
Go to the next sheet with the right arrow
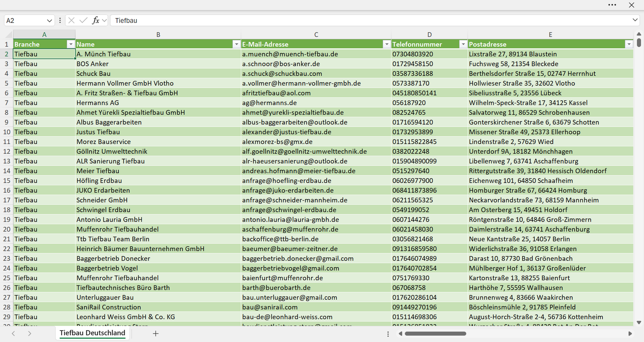(30, 333)
